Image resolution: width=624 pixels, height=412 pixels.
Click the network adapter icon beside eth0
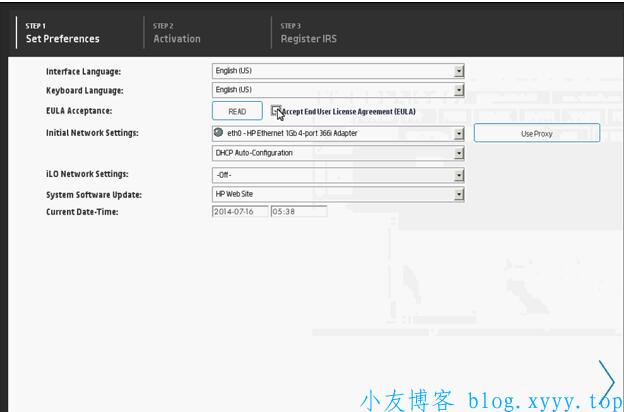click(x=219, y=133)
